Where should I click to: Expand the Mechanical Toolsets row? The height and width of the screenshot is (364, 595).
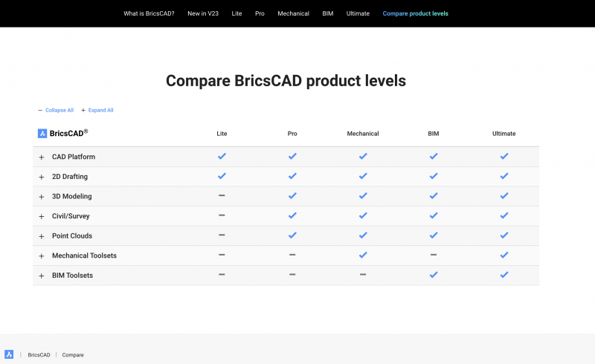(x=42, y=256)
